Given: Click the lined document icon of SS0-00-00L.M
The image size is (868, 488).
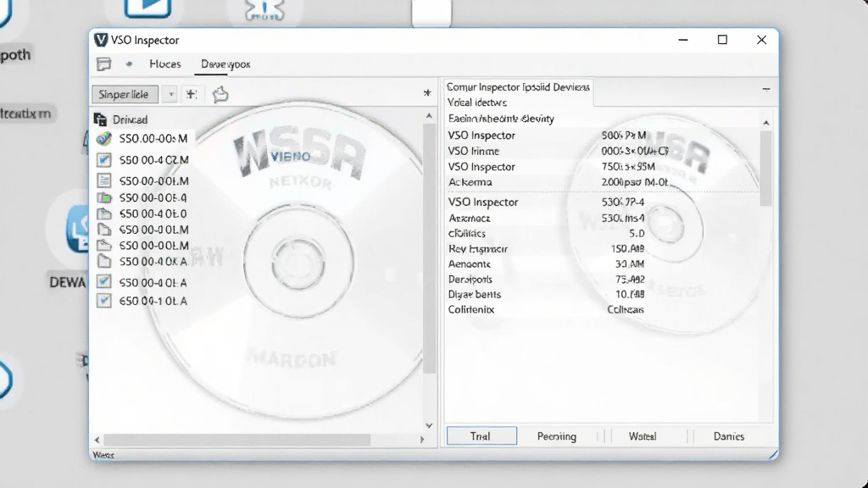Looking at the screenshot, I should [x=103, y=180].
